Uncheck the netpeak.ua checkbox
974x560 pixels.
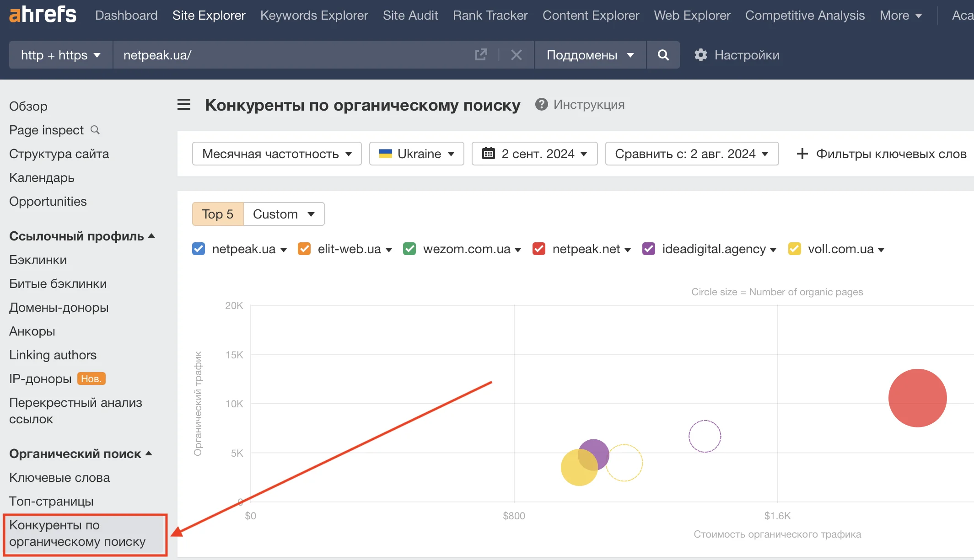(199, 249)
